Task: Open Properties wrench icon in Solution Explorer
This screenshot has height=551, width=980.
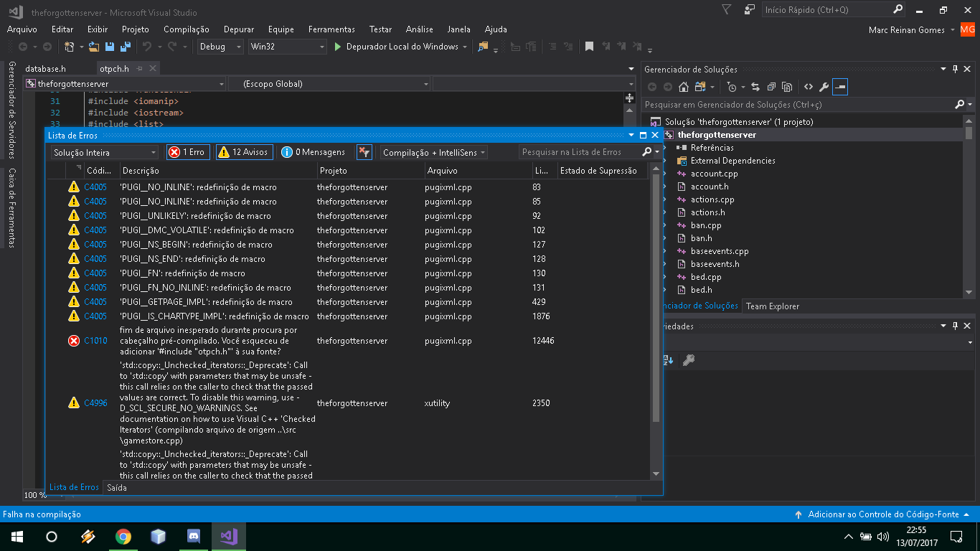Action: [x=824, y=87]
